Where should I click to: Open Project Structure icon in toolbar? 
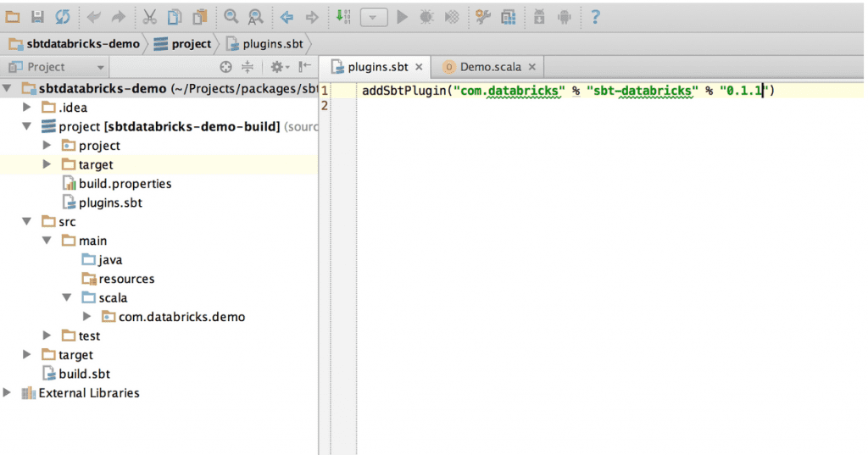pos(508,16)
